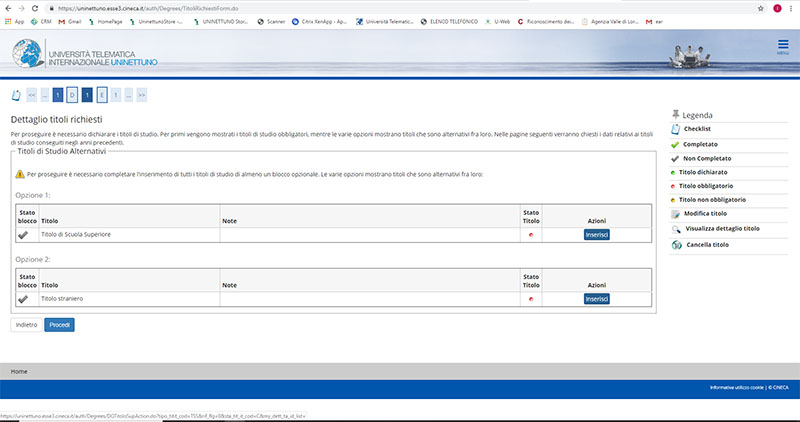Viewport: 800px width, 422px height.
Task: Click the Modifica titolo legend icon
Action: pos(677,214)
